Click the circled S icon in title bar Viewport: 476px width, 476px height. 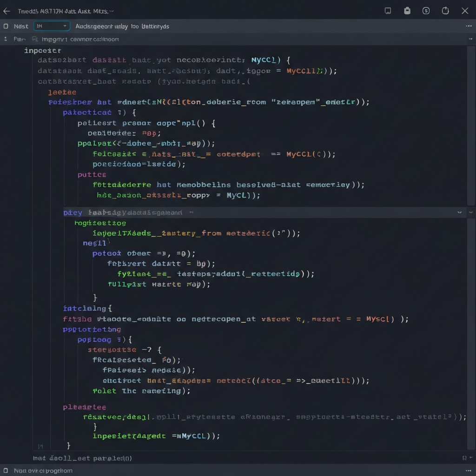click(x=426, y=11)
